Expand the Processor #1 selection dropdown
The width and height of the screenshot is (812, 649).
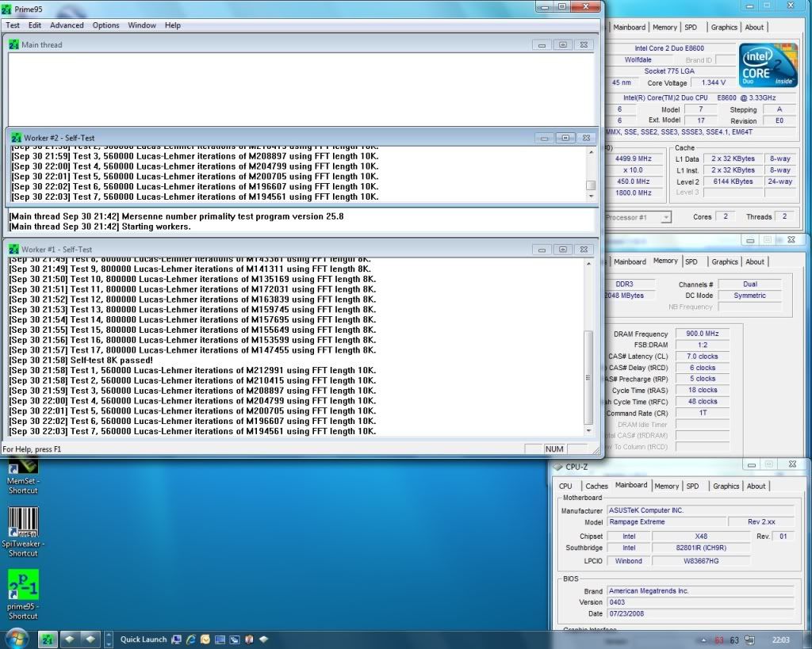click(x=666, y=217)
